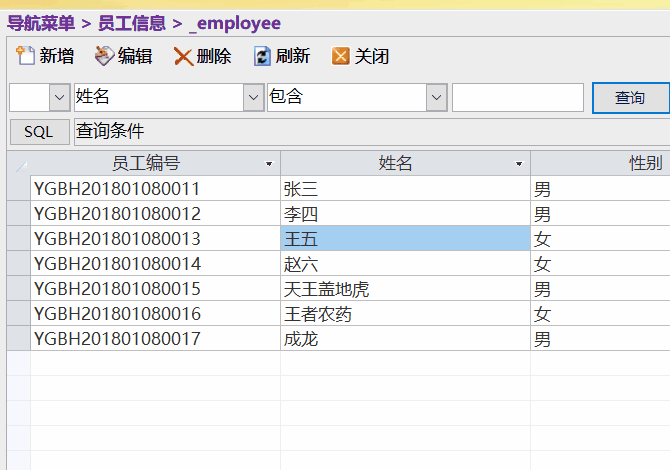670x470 pixels.
Task: Click the 编辑 text label
Action: pos(135,56)
